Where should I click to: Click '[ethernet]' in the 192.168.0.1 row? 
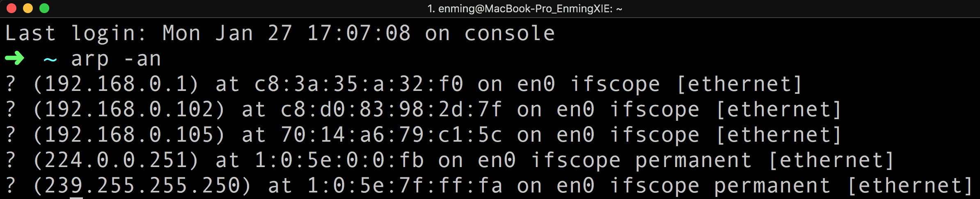point(740,84)
